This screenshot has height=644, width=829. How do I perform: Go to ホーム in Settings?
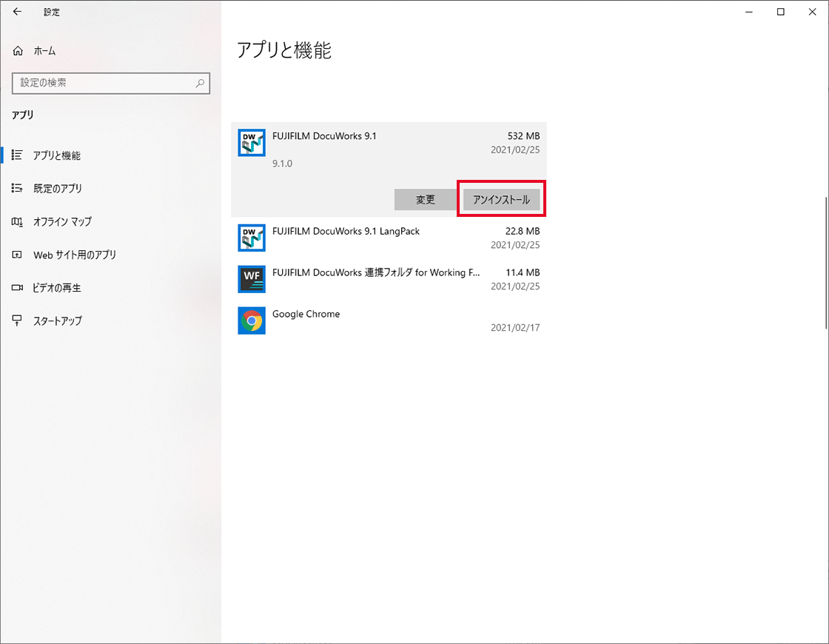(x=44, y=51)
